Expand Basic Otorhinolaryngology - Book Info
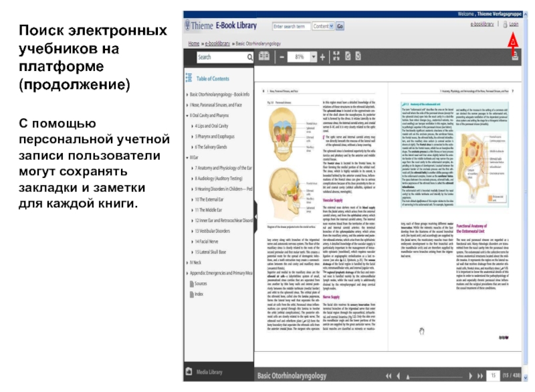Image resolution: width=535 pixels, height=392 pixels. pos(187,94)
